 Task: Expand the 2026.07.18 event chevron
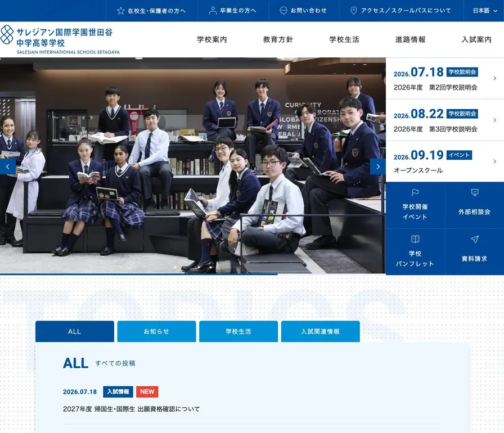pos(494,78)
